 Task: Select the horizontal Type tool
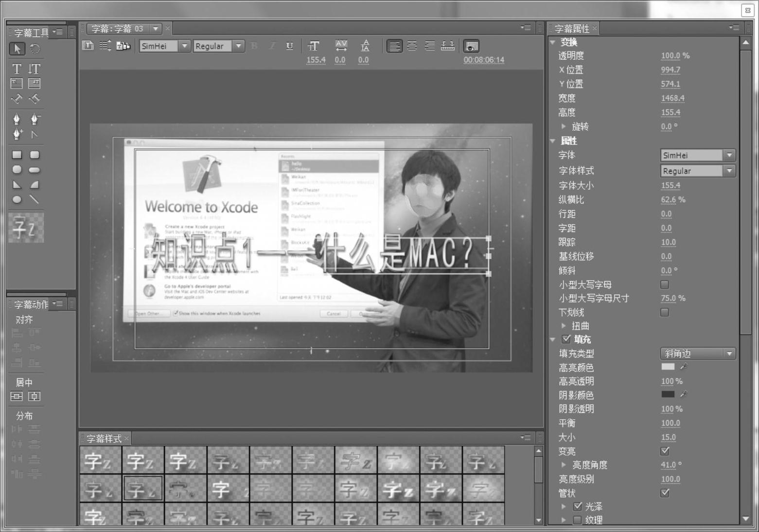[17, 69]
